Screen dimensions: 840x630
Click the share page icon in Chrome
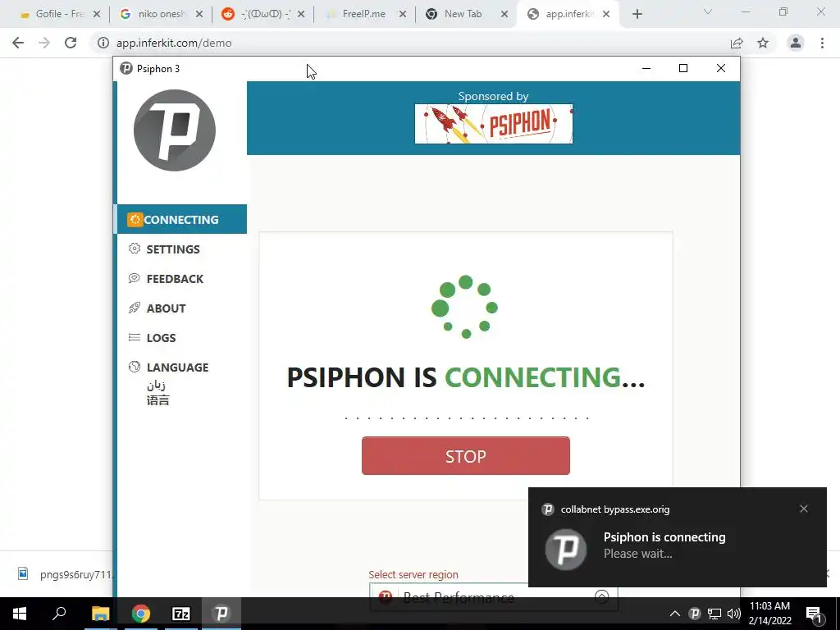click(737, 43)
